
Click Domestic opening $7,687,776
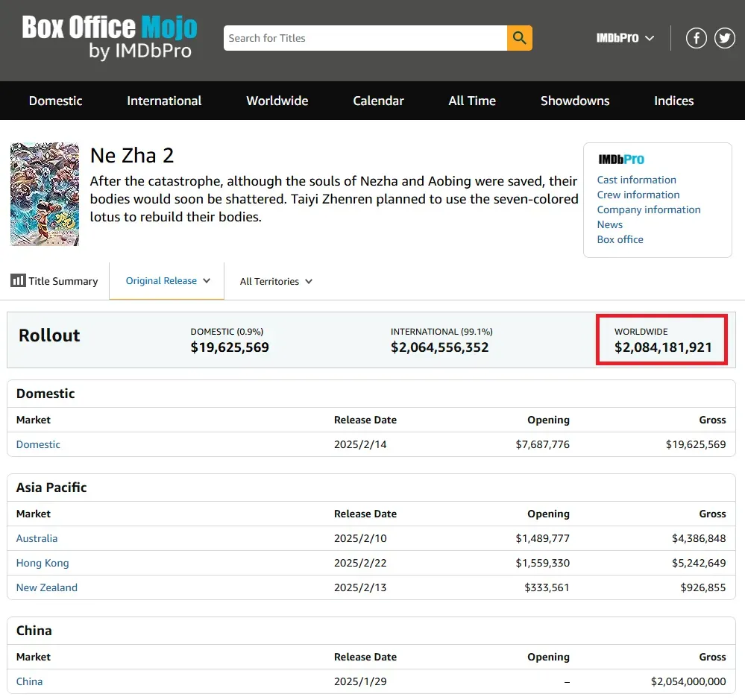click(543, 444)
